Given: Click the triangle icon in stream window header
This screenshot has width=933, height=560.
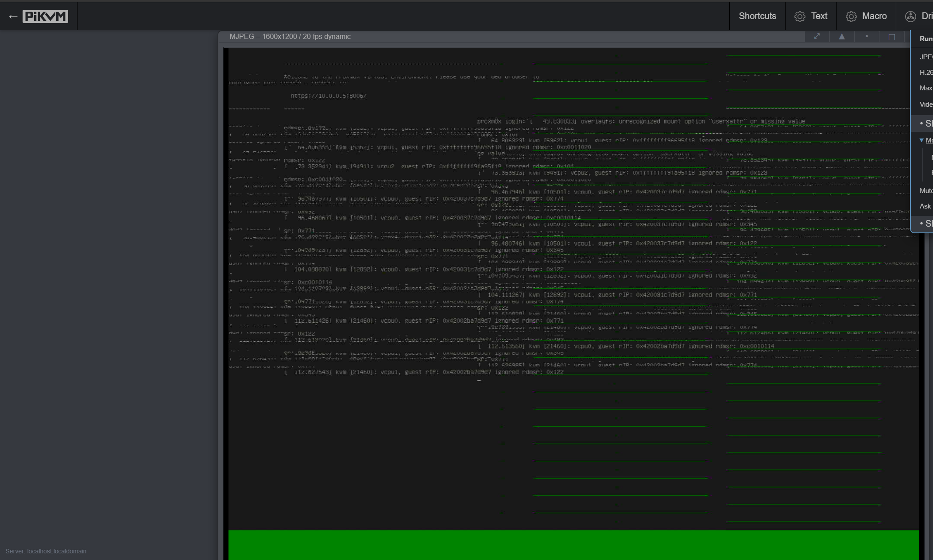Looking at the screenshot, I should point(842,37).
